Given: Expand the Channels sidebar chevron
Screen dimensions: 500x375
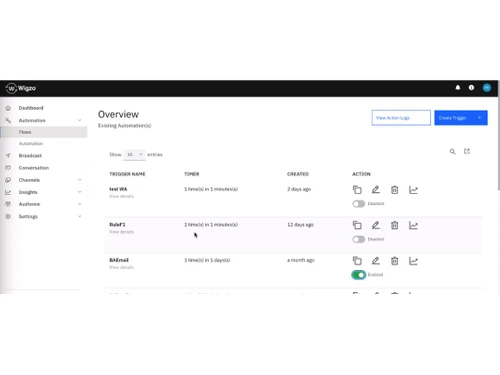Looking at the screenshot, I should tap(79, 180).
